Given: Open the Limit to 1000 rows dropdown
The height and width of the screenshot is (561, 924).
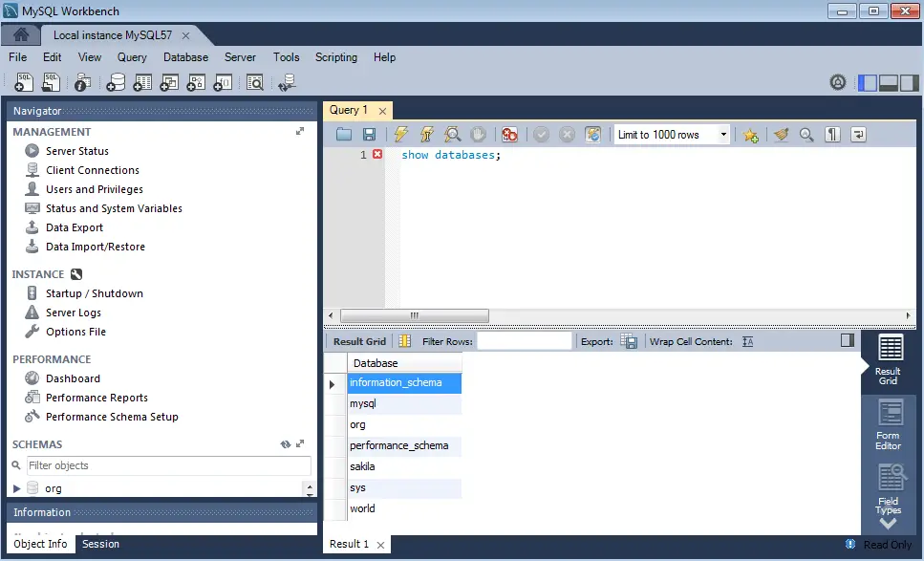Looking at the screenshot, I should (x=723, y=134).
